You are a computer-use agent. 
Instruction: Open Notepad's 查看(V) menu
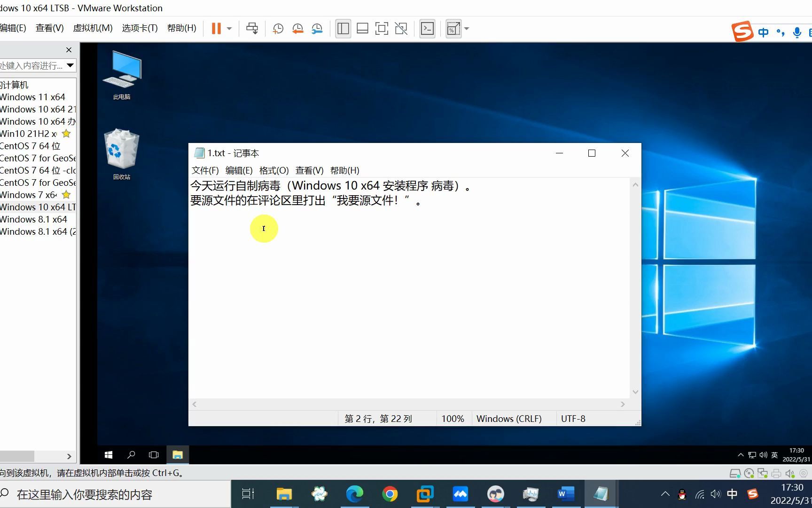tap(309, 170)
